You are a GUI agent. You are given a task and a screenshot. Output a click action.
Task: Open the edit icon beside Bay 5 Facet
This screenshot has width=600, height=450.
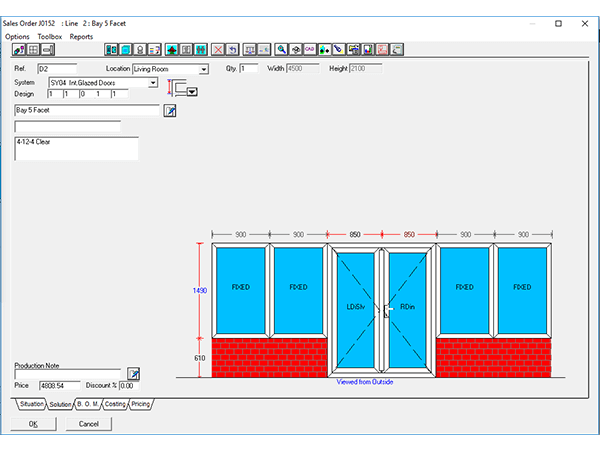[169, 111]
